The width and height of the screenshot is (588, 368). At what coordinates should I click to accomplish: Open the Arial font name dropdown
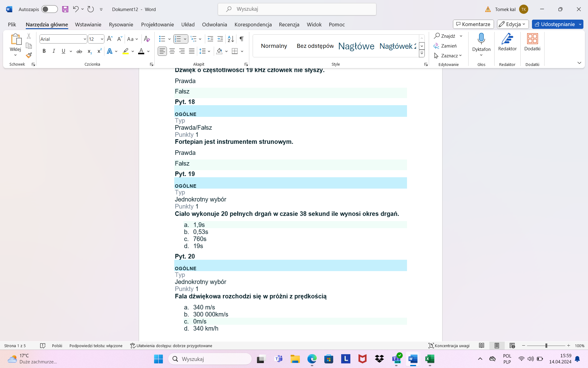click(85, 39)
